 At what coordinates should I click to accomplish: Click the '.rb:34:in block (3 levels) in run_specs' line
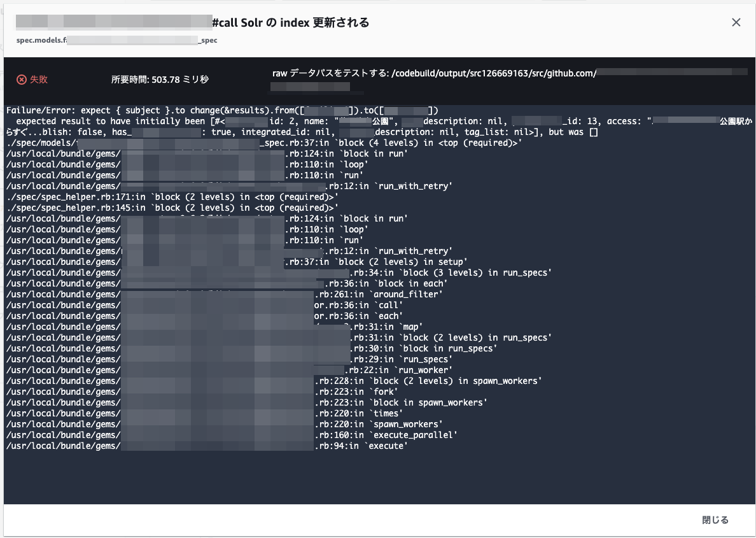[279, 273]
